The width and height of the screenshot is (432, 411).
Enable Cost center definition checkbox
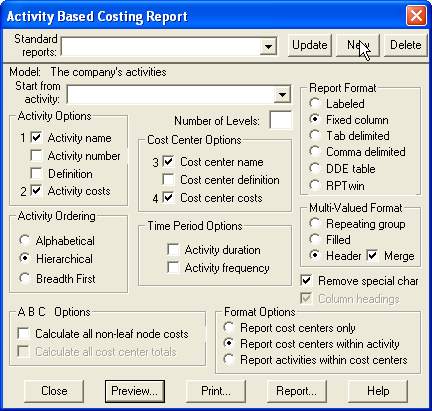168,180
